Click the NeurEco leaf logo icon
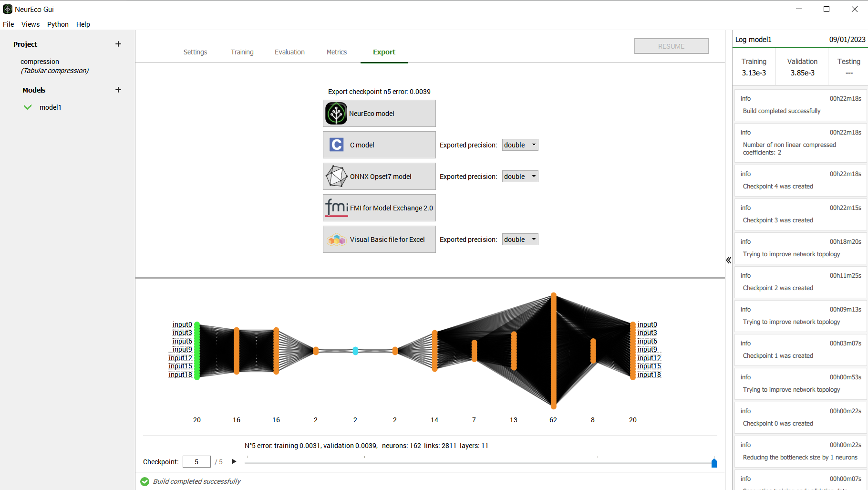This screenshot has height=490, width=868. click(336, 114)
